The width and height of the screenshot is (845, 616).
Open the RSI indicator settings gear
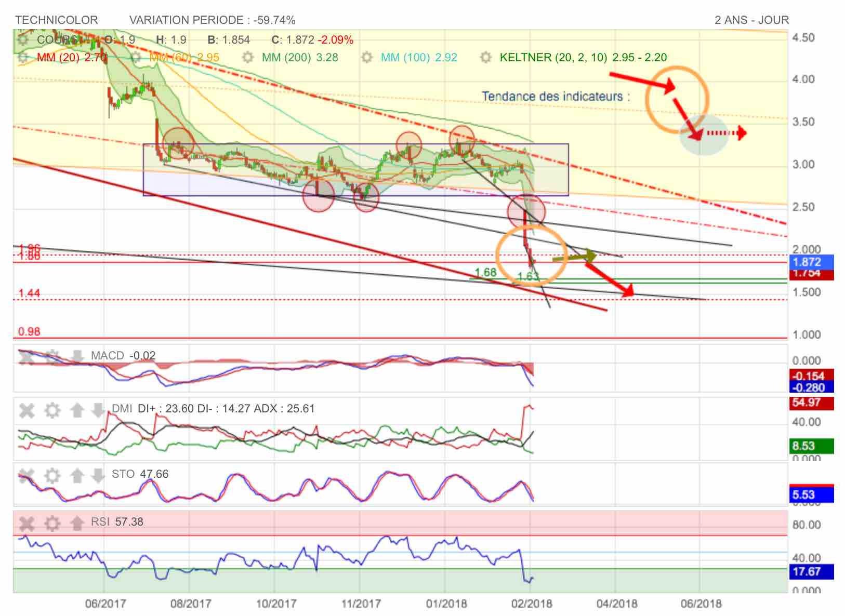pos(52,523)
